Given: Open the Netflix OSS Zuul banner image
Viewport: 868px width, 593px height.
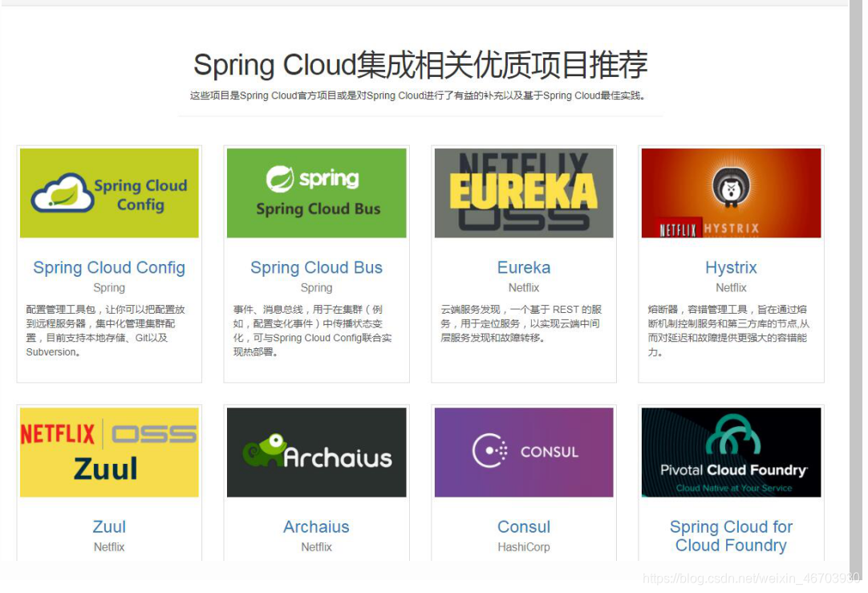Looking at the screenshot, I should click(x=109, y=453).
